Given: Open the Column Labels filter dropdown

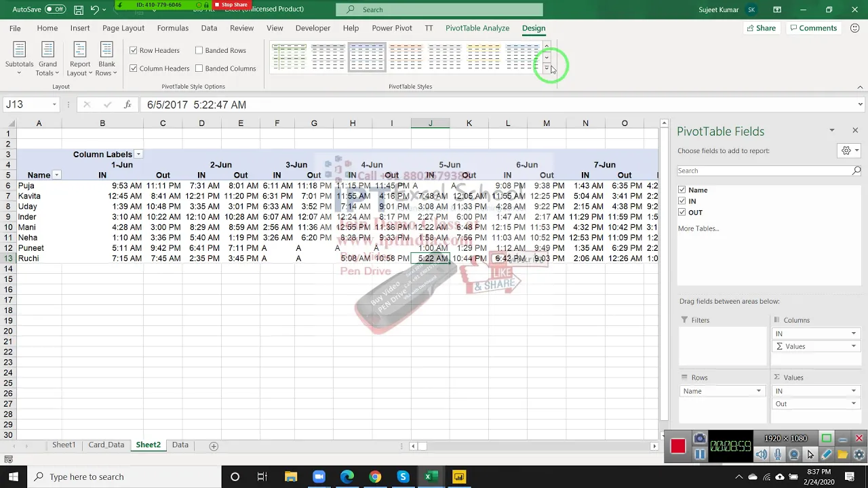Looking at the screenshot, I should click(138, 155).
